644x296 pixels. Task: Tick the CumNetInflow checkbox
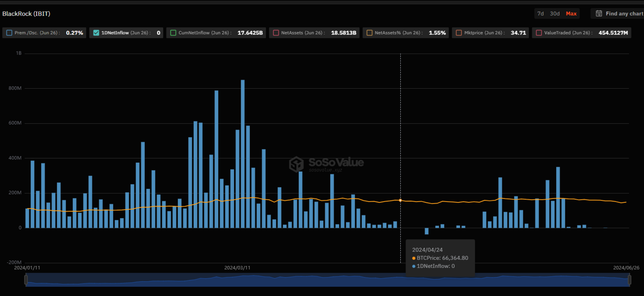tap(173, 33)
